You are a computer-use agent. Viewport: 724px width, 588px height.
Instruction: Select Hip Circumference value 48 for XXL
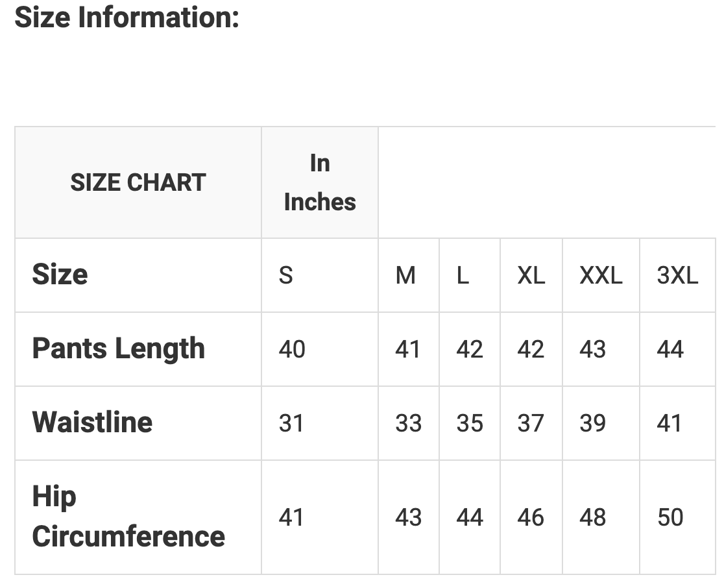pyautogui.click(x=593, y=518)
